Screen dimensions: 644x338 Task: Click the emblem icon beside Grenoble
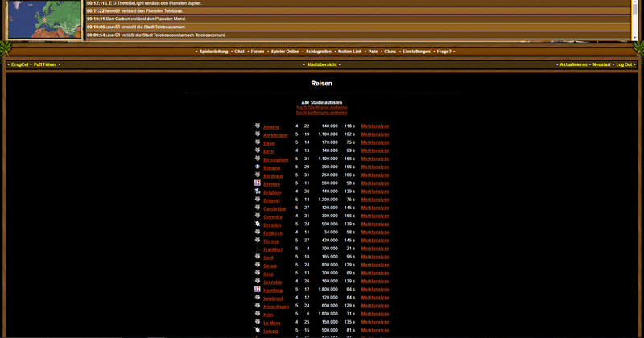coord(258,281)
